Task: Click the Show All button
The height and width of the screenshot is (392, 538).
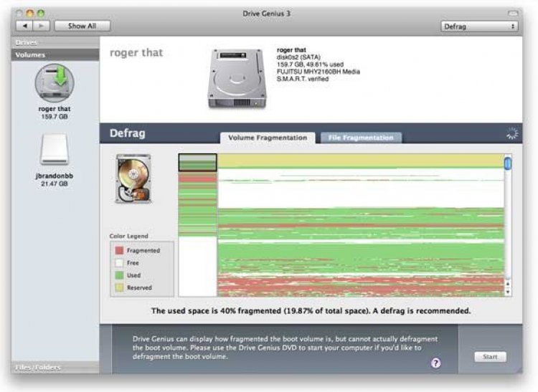Action: click(82, 26)
